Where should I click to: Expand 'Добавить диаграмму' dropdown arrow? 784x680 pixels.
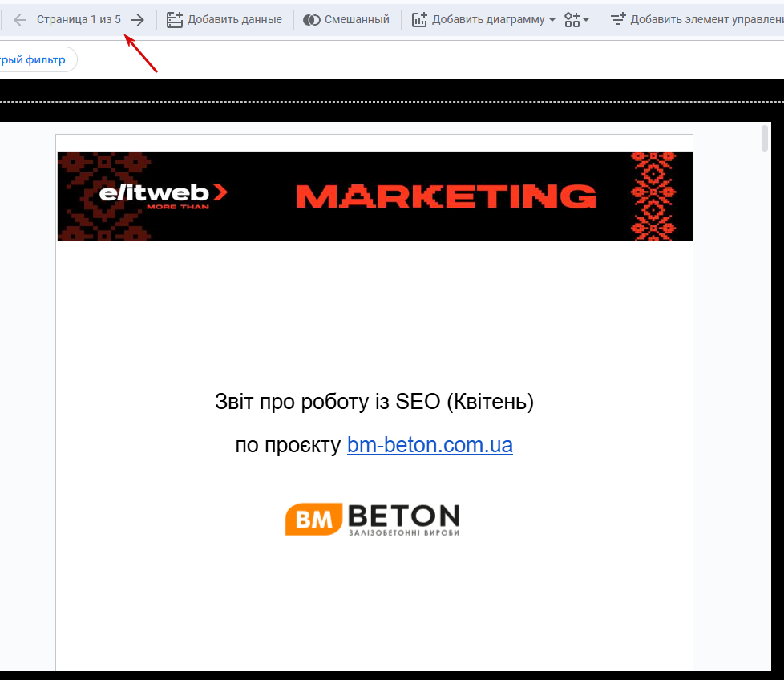[552, 20]
